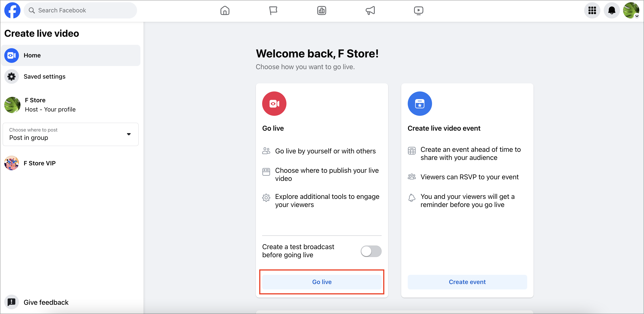Open the Watch video icon
Image resolution: width=644 pixels, height=314 pixels.
point(419,11)
